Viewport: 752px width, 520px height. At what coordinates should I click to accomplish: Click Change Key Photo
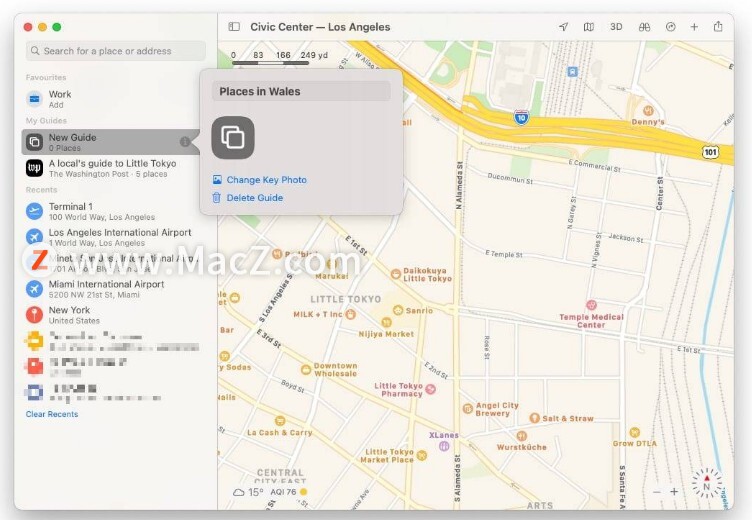pyautogui.click(x=266, y=180)
